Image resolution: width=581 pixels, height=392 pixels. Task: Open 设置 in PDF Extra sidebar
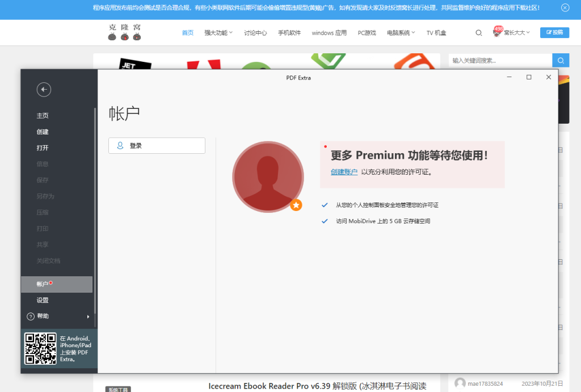coord(43,300)
